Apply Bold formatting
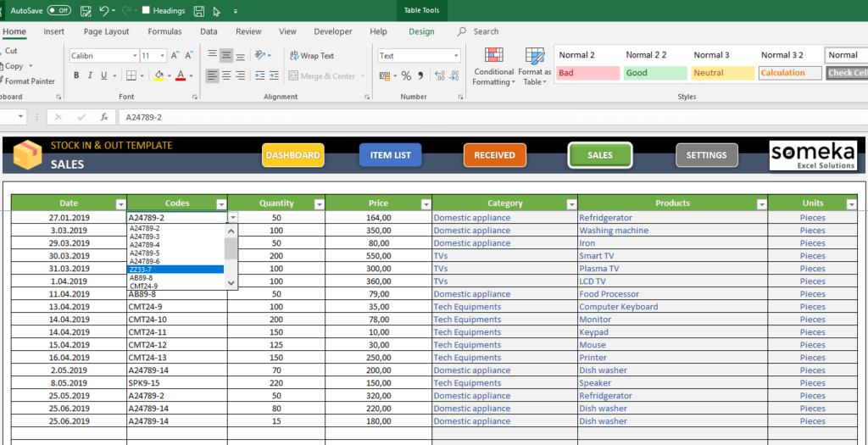Viewport: 868px width, 445px height. [76, 75]
